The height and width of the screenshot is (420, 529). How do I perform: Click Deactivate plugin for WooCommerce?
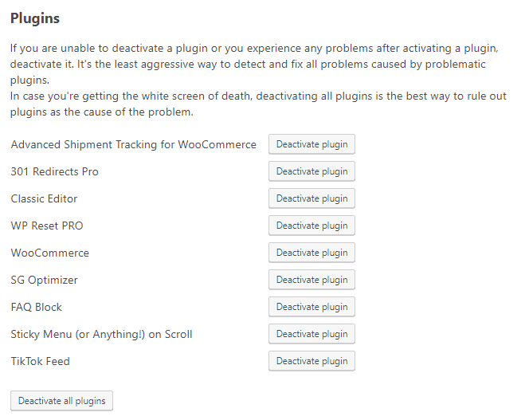312,253
